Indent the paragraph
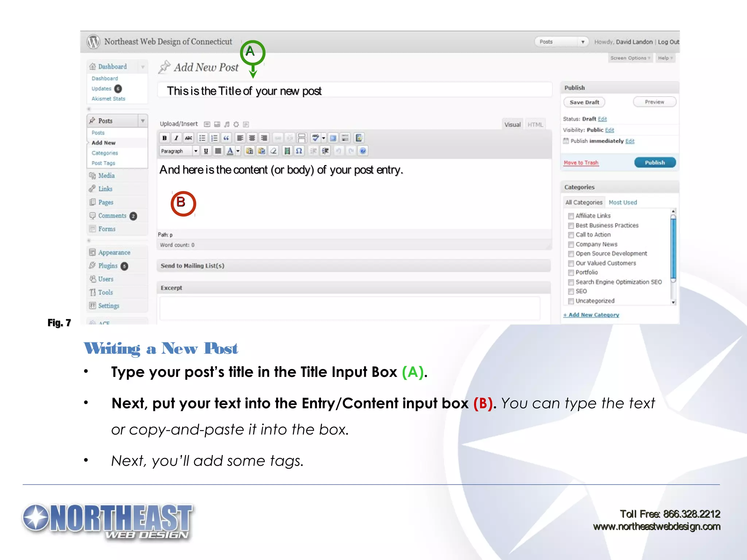747x560 pixels. click(325, 151)
